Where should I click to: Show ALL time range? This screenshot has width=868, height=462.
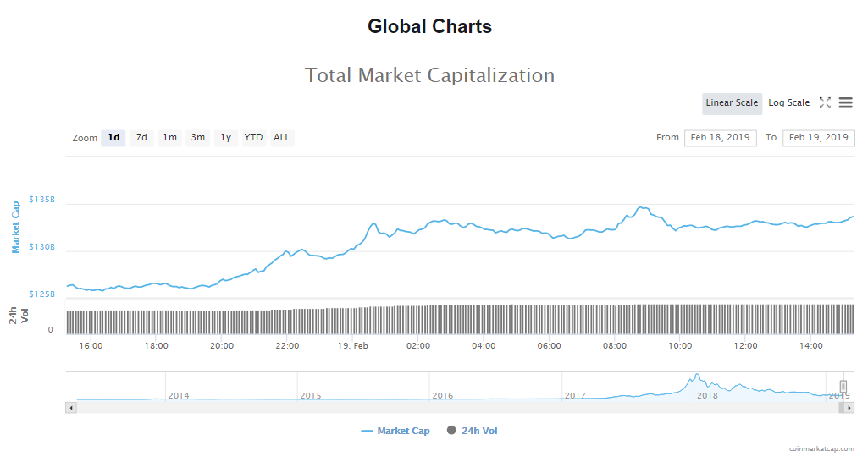(282, 138)
